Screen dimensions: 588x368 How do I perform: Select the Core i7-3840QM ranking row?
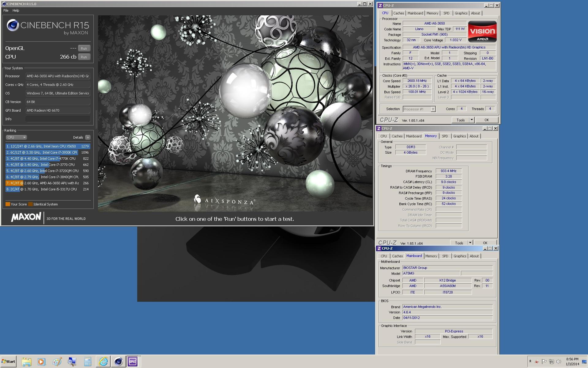48,177
